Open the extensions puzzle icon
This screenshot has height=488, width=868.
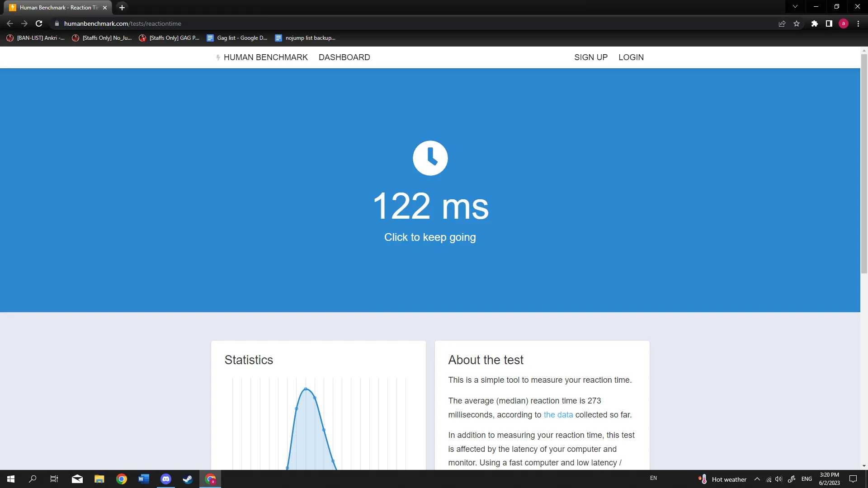pos(814,23)
